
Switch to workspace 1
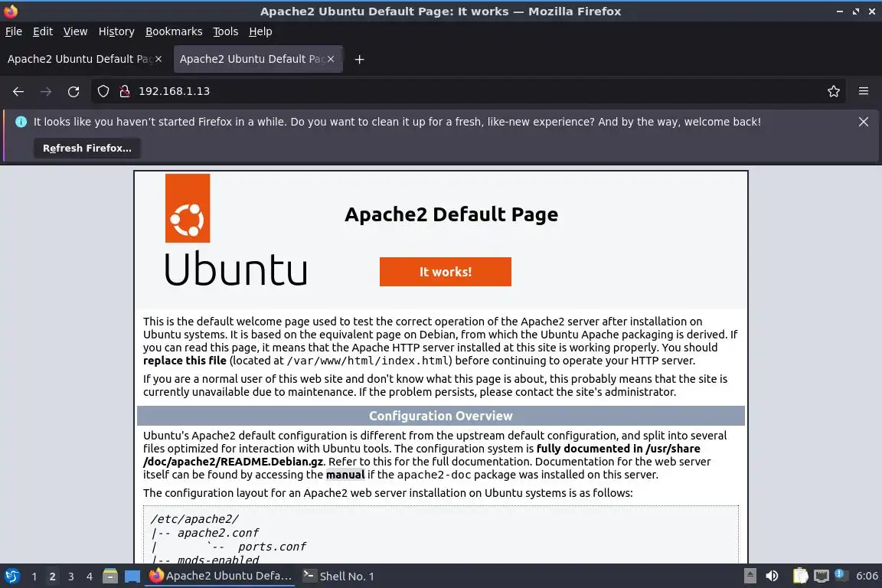pyautogui.click(x=34, y=577)
